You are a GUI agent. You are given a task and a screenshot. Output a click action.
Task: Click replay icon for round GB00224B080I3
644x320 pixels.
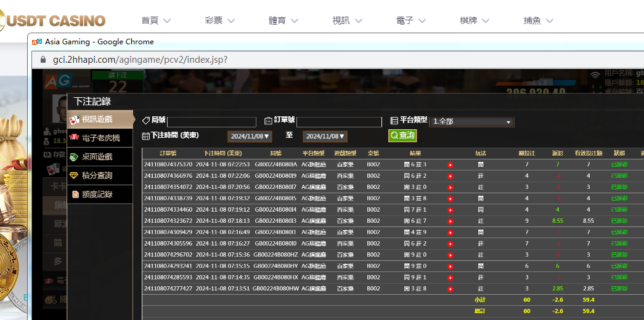tap(450, 221)
